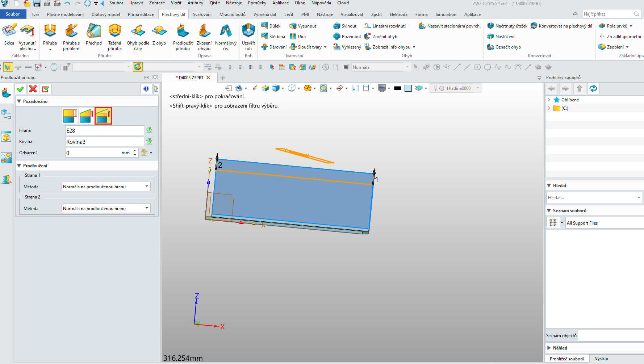Click Nastavit stacionární povrch

[x=449, y=26]
